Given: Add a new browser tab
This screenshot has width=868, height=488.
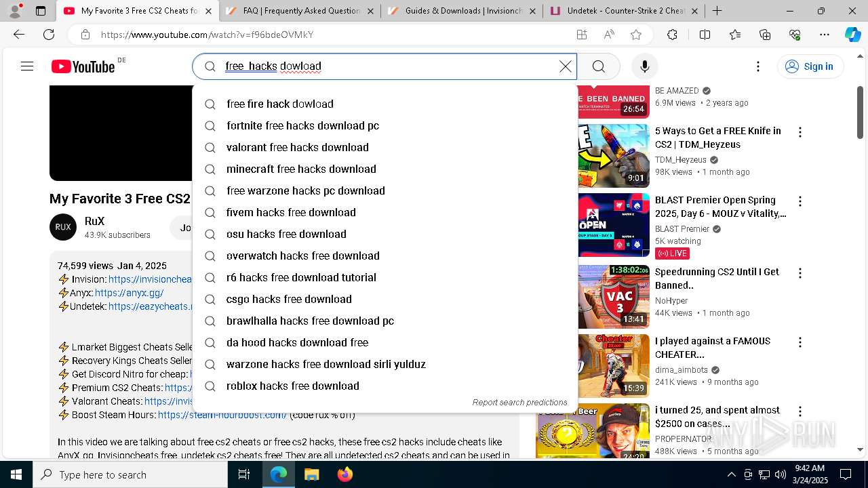Looking at the screenshot, I should tap(717, 11).
